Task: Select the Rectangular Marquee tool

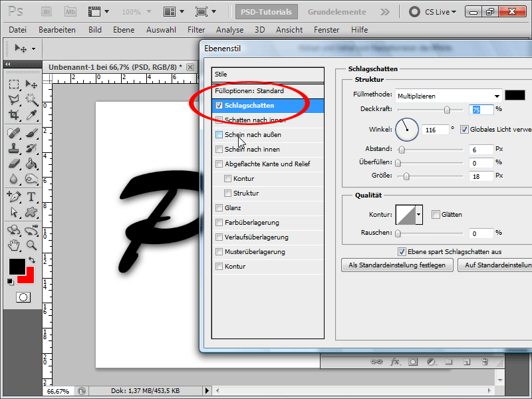Action: [14, 84]
